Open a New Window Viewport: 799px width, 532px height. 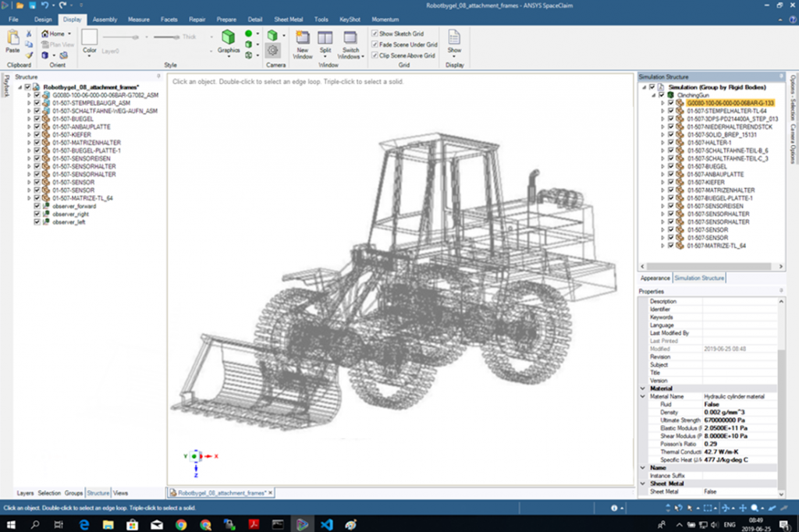click(x=303, y=44)
